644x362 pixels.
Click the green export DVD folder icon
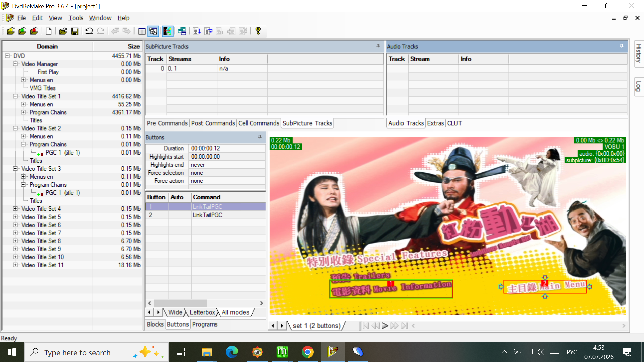coord(22,31)
